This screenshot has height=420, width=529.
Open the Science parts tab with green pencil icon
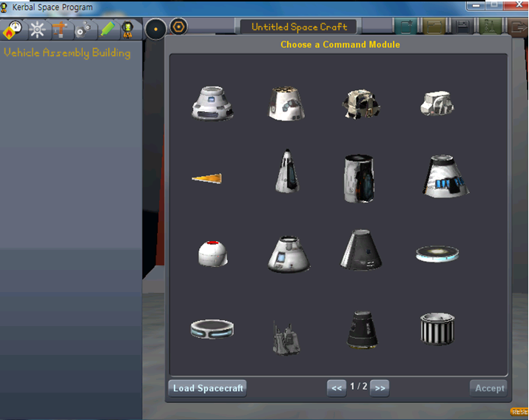coord(107,30)
